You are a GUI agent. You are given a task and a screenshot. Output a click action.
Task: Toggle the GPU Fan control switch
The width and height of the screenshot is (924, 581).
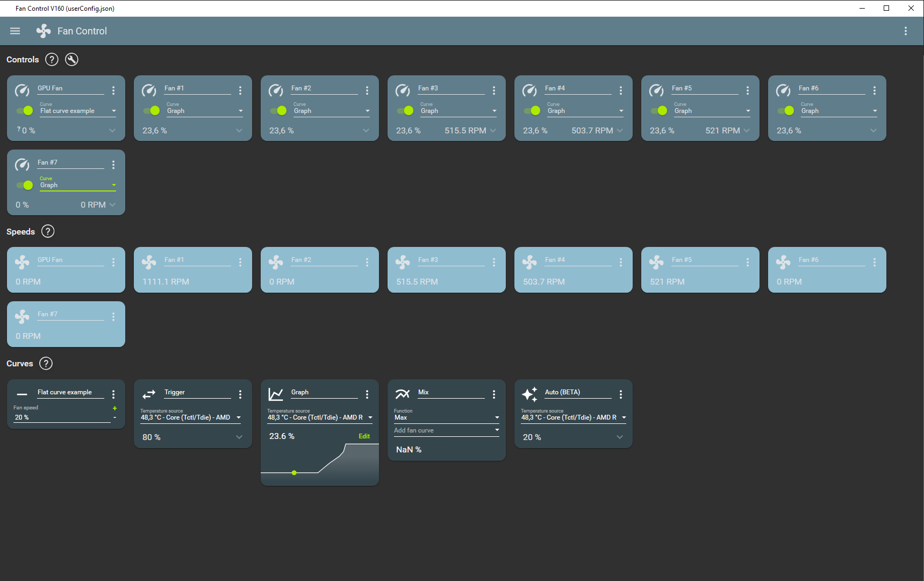(x=25, y=110)
